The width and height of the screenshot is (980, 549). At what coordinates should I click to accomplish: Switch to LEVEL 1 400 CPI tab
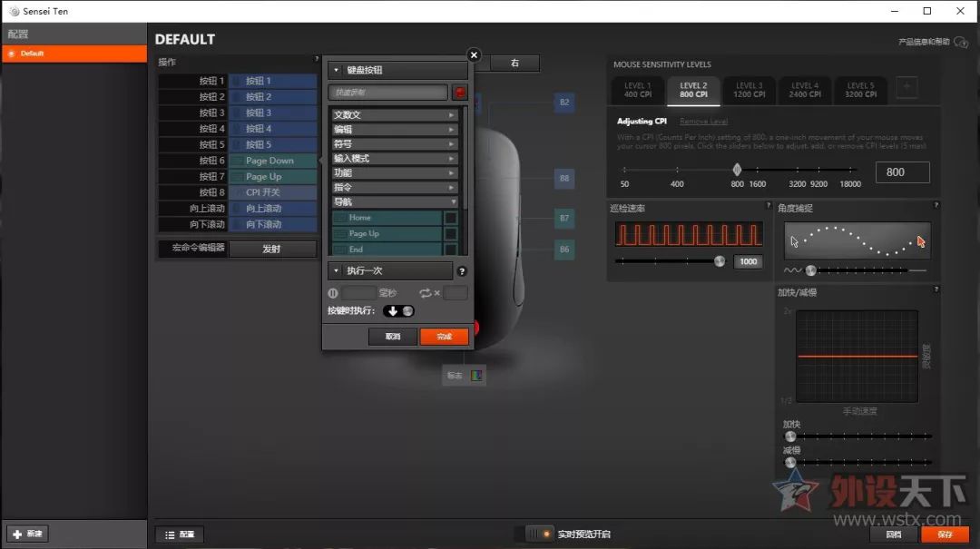tap(638, 90)
